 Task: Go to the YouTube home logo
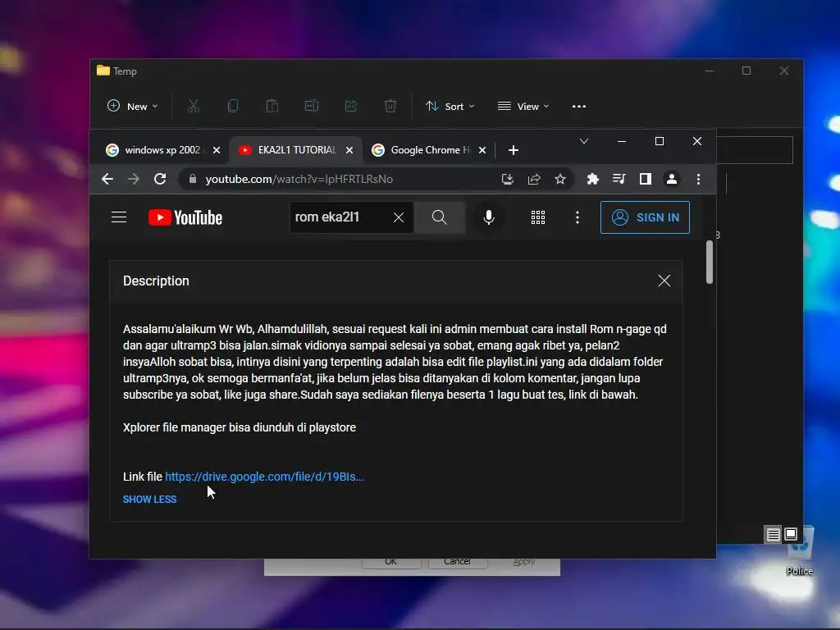[x=185, y=217]
